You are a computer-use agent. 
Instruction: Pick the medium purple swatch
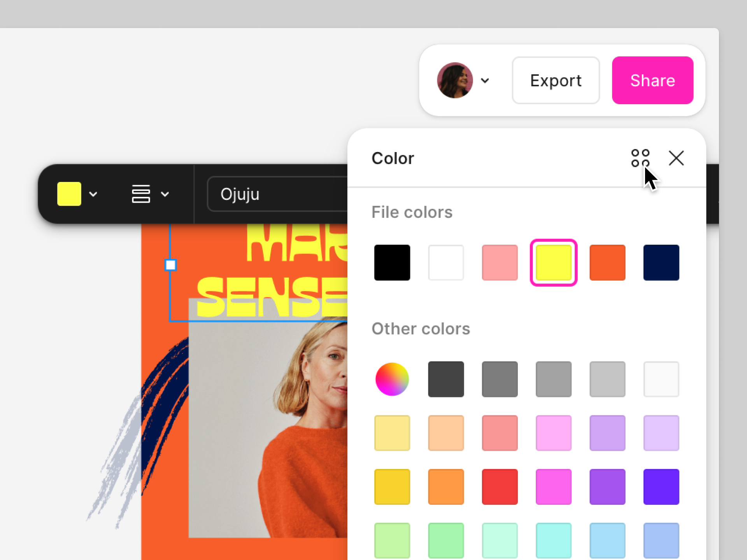coord(607,487)
